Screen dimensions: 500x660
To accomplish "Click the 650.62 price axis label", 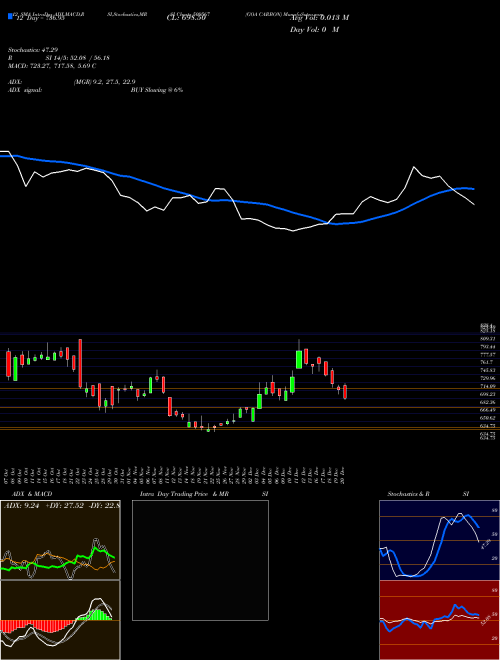I will tap(488, 418).
